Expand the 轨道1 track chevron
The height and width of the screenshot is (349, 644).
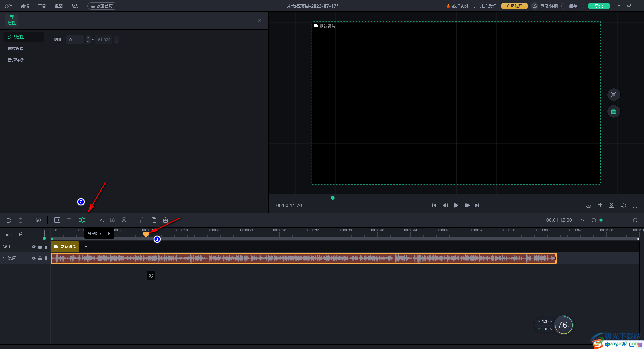click(x=4, y=258)
